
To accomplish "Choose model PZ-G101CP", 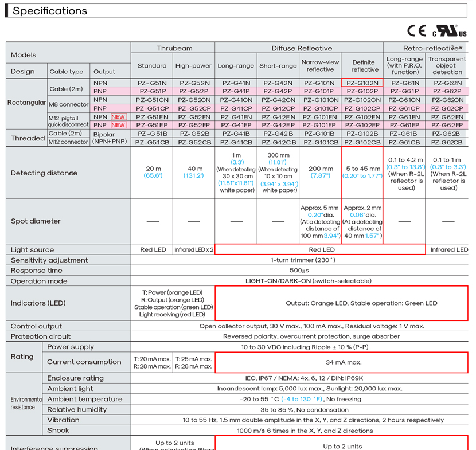I will [320, 109].
